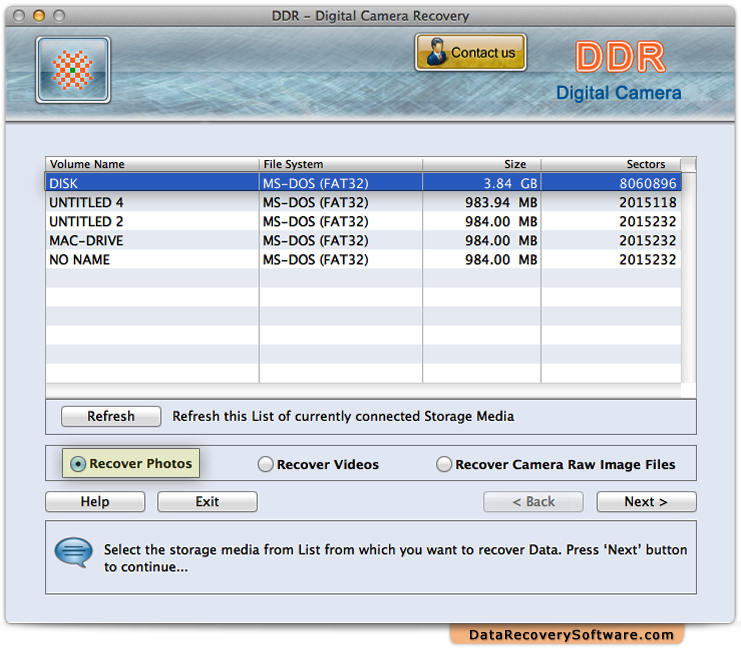Click the DDR Digital Camera brand logo

[x=619, y=71]
